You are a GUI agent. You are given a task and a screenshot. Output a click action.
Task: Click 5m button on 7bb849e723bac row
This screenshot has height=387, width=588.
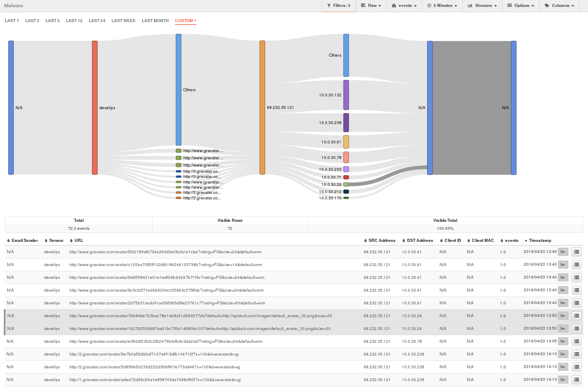point(563,316)
